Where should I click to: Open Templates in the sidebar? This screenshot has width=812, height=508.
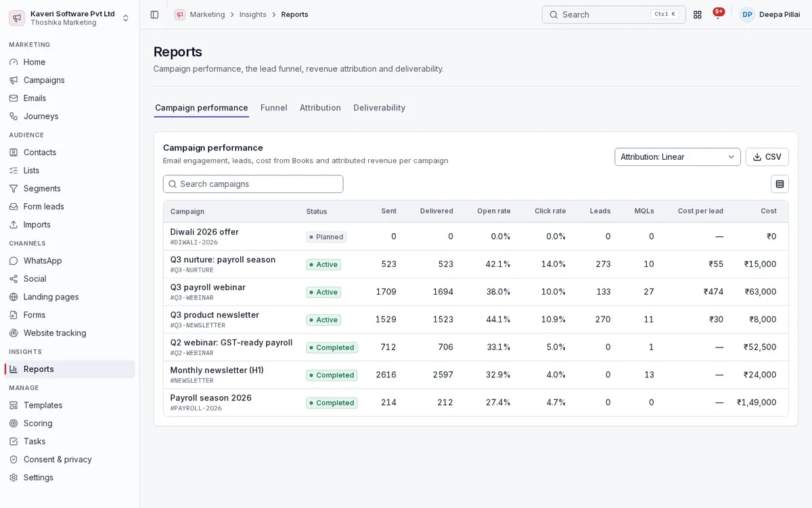(x=70, y=405)
